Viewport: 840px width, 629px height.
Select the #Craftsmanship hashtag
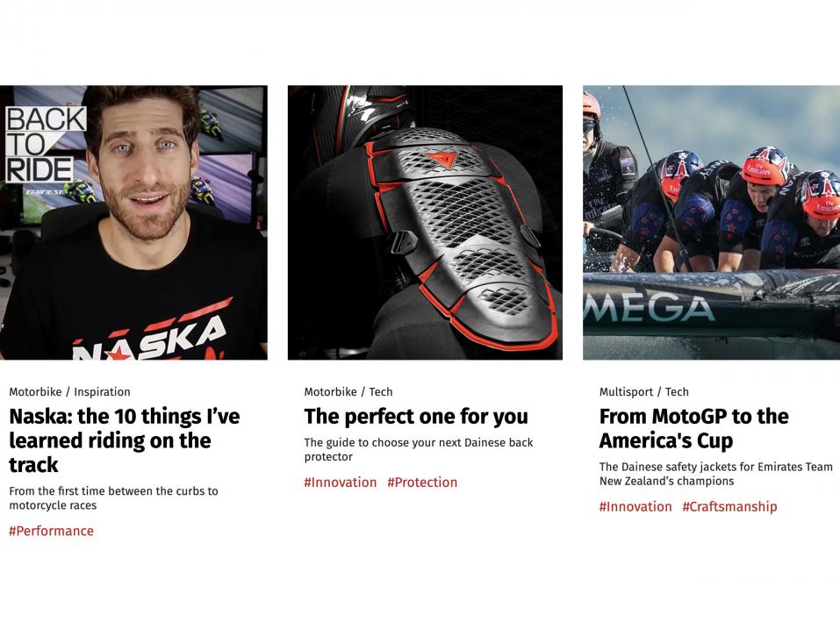729,506
